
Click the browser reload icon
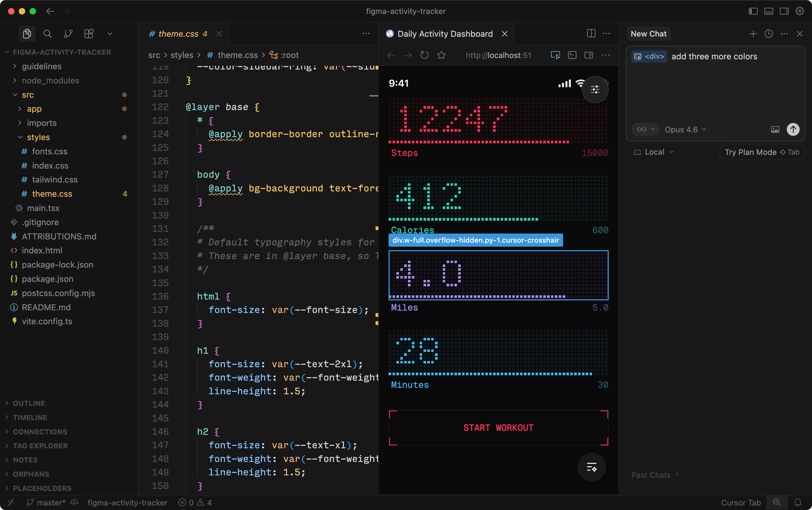[424, 55]
